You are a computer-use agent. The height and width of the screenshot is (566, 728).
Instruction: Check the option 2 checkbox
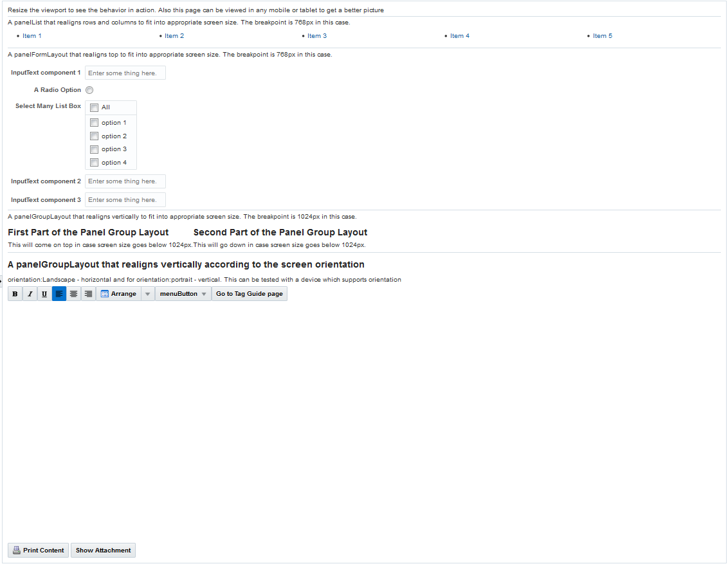coord(95,136)
